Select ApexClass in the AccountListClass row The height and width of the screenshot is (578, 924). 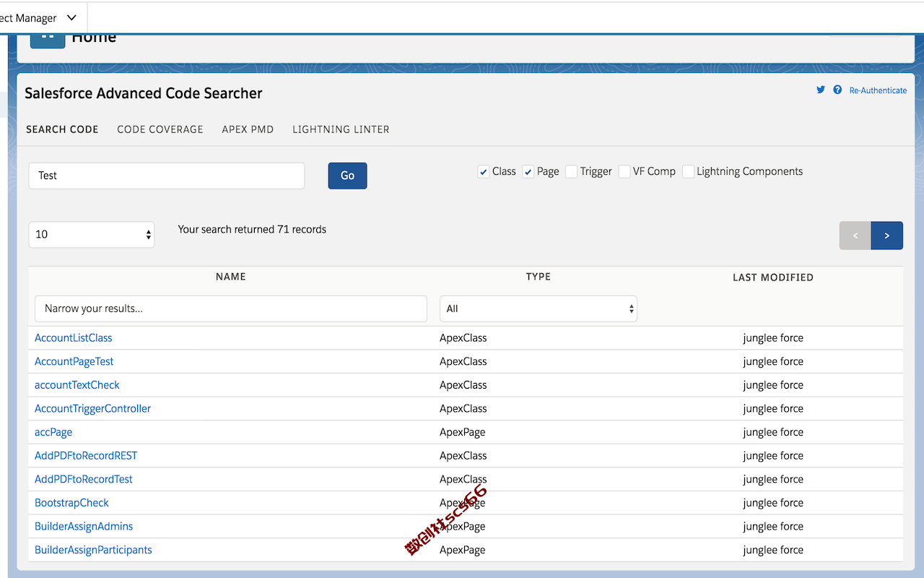(x=463, y=338)
